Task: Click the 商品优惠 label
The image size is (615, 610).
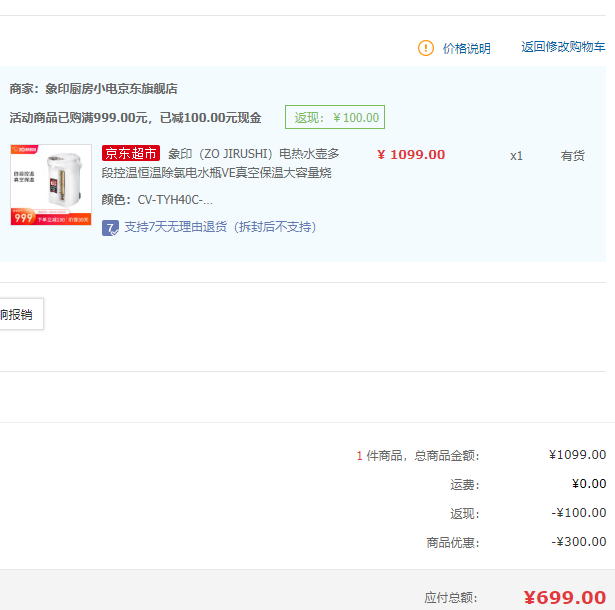Action: click(x=453, y=543)
